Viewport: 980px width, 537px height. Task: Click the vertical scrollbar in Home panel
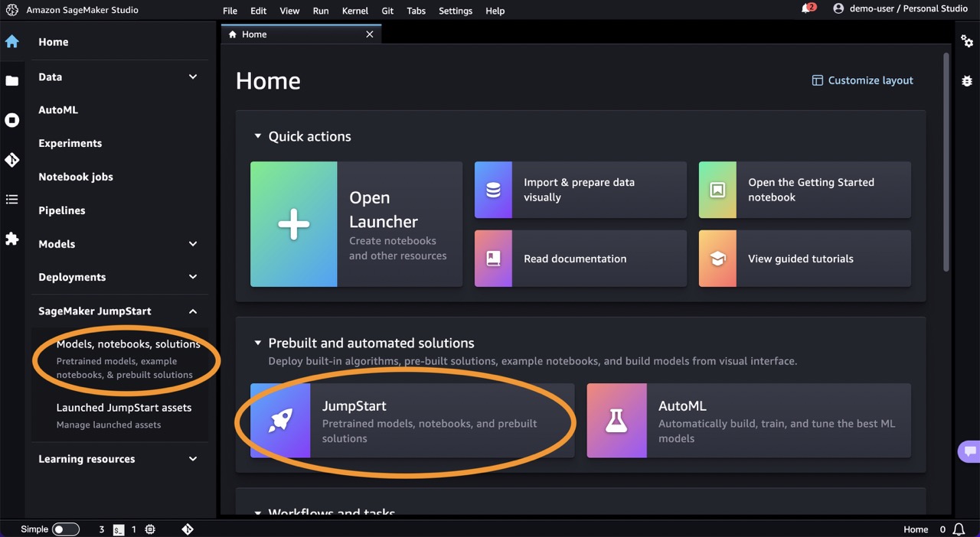(946, 162)
